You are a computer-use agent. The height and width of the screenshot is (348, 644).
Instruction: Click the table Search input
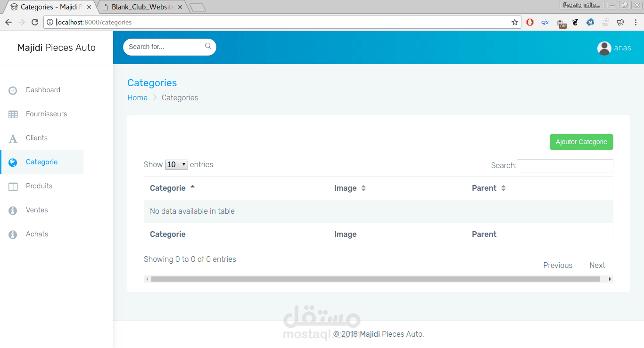(x=565, y=166)
